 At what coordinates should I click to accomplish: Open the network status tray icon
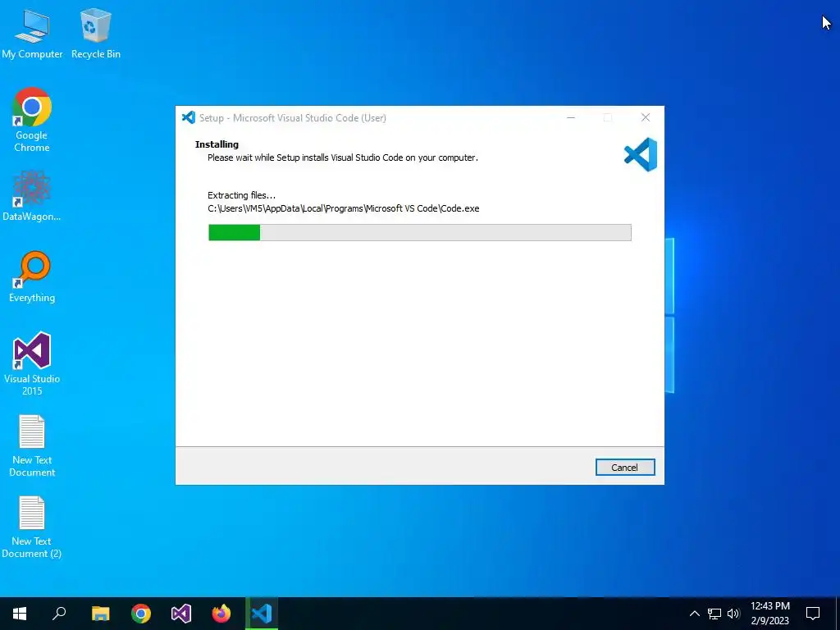coord(714,614)
